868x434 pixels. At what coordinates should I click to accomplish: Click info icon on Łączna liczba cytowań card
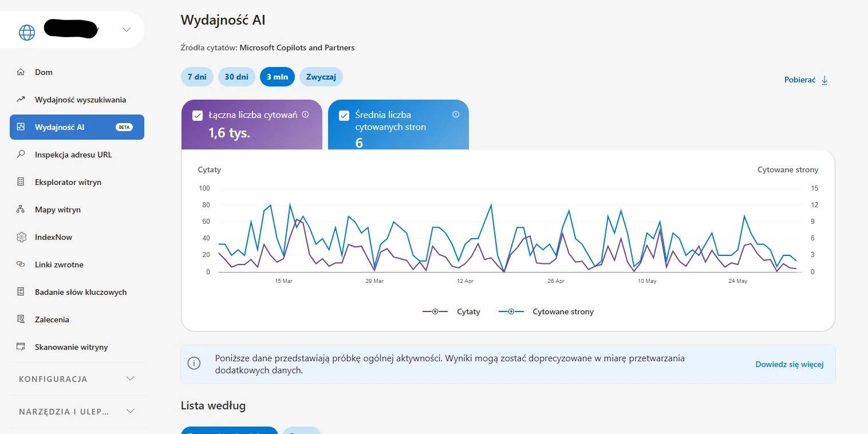305,115
